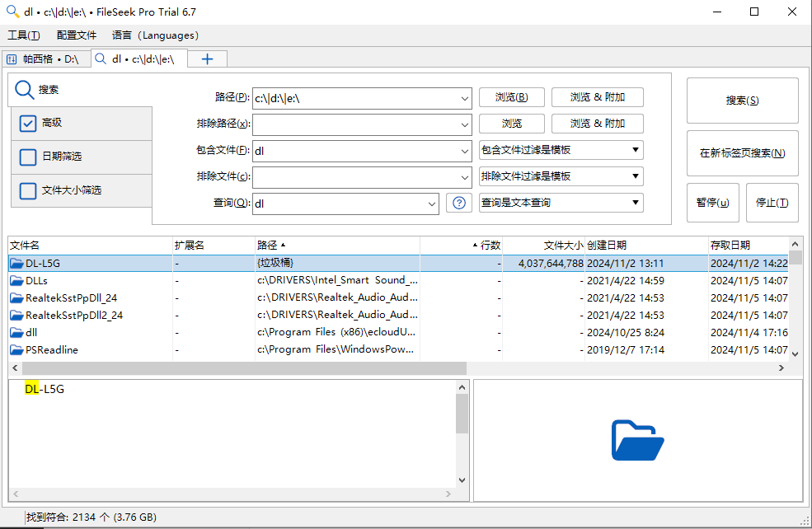Expand the 包含文件 dropdown arrow
This screenshot has width=812, height=529.
(x=464, y=151)
